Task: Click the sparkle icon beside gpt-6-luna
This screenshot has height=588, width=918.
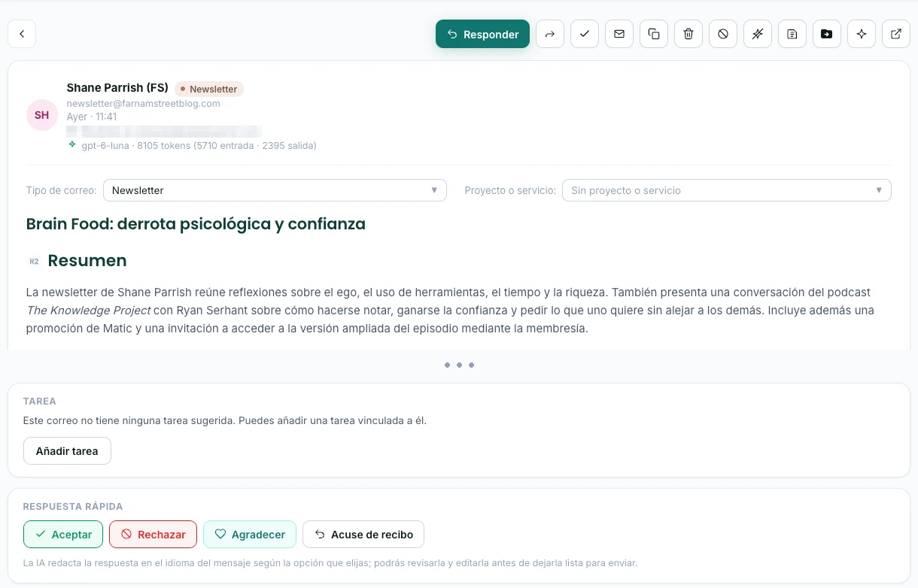Action: pyautogui.click(x=72, y=145)
